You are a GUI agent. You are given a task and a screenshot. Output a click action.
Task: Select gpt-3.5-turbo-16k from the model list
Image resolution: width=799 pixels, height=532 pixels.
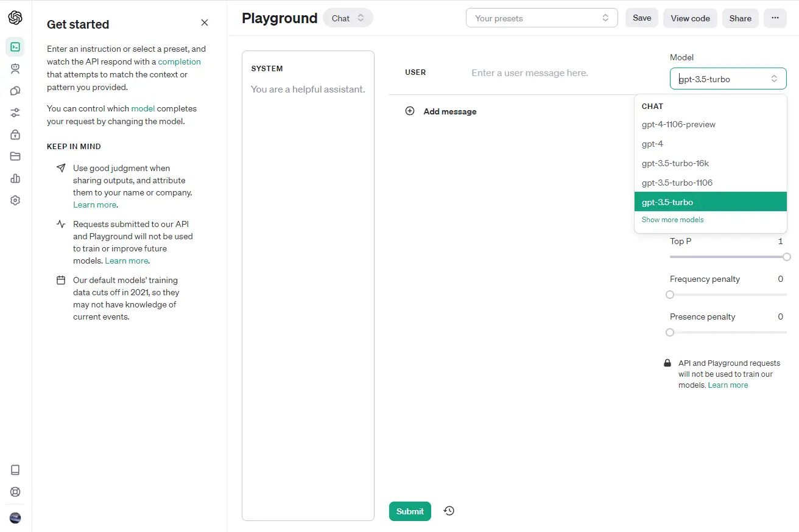pos(711,163)
